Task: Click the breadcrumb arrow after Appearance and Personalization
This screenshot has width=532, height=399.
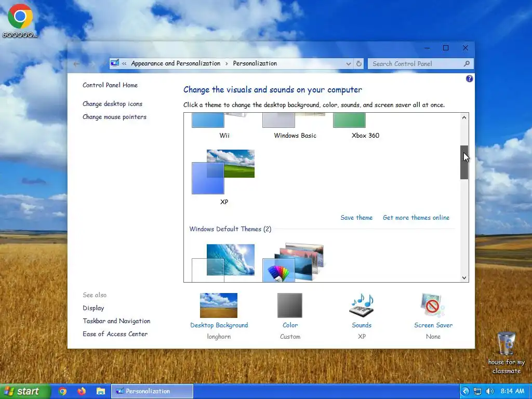Action: 227,63
